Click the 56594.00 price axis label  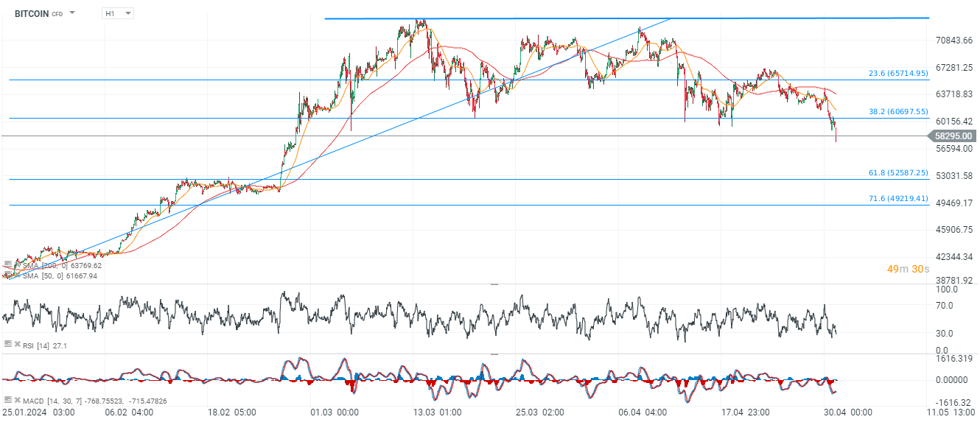(x=954, y=149)
